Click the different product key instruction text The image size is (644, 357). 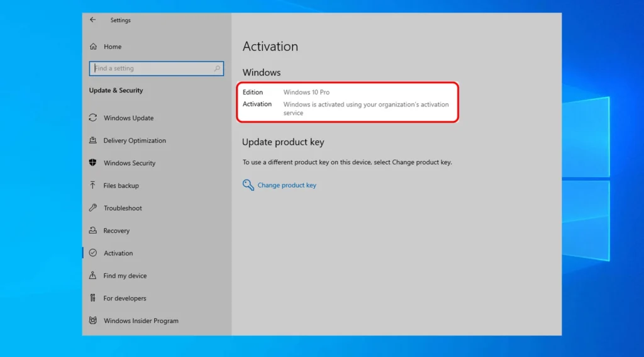pyautogui.click(x=347, y=162)
